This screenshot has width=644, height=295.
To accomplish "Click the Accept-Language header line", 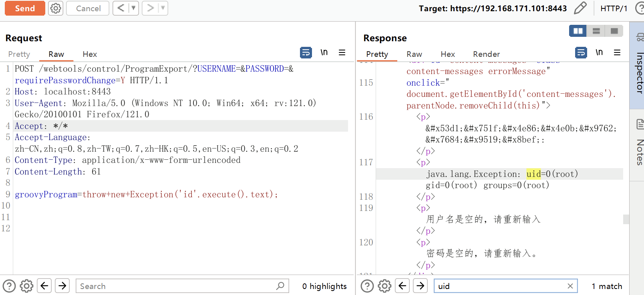I will (x=156, y=143).
